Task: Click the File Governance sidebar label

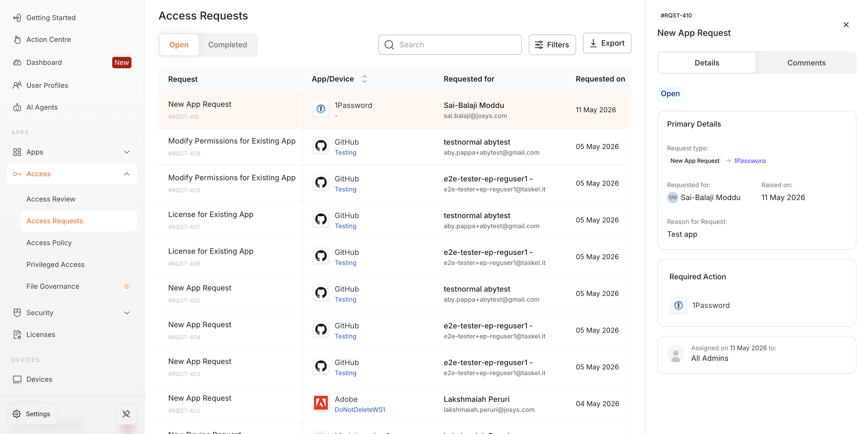Action: [x=53, y=286]
